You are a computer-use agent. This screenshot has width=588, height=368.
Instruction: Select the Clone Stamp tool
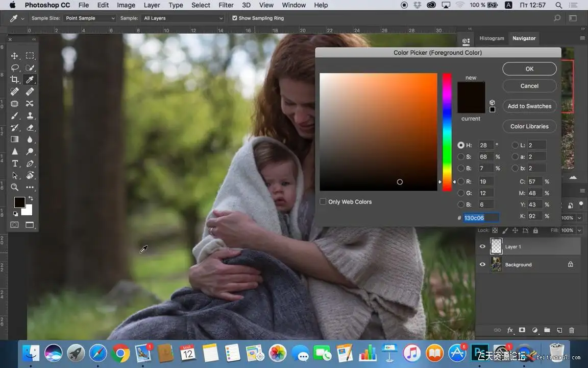pos(30,116)
